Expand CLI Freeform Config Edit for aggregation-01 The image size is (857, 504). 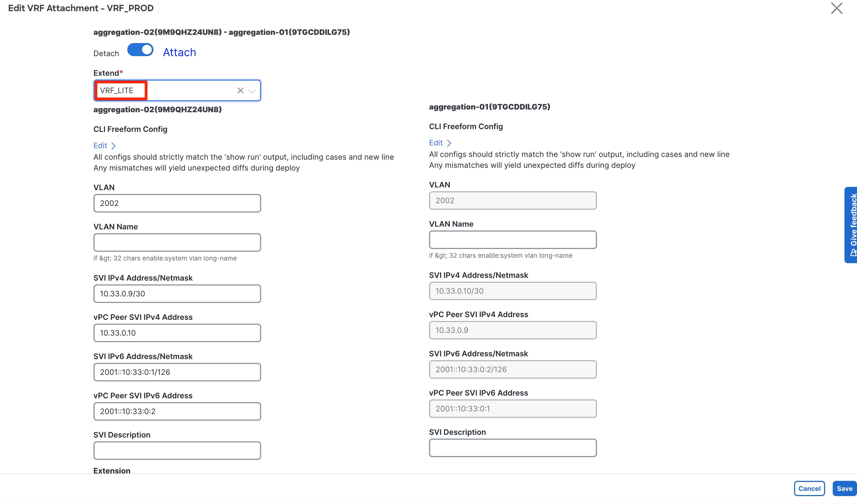point(440,143)
